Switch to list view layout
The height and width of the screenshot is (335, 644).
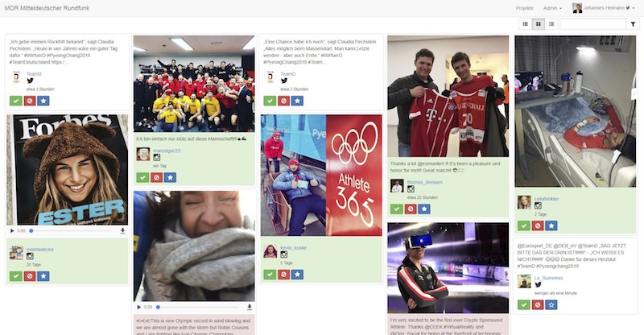[525, 24]
